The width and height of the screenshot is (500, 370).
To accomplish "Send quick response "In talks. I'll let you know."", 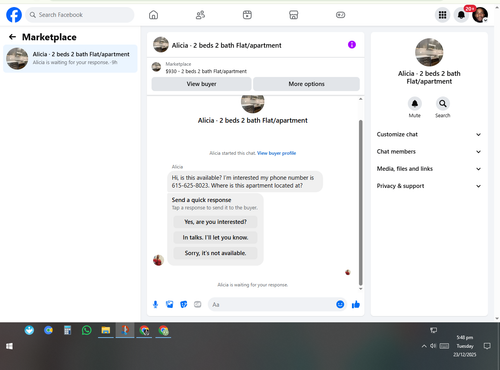I will click(215, 238).
